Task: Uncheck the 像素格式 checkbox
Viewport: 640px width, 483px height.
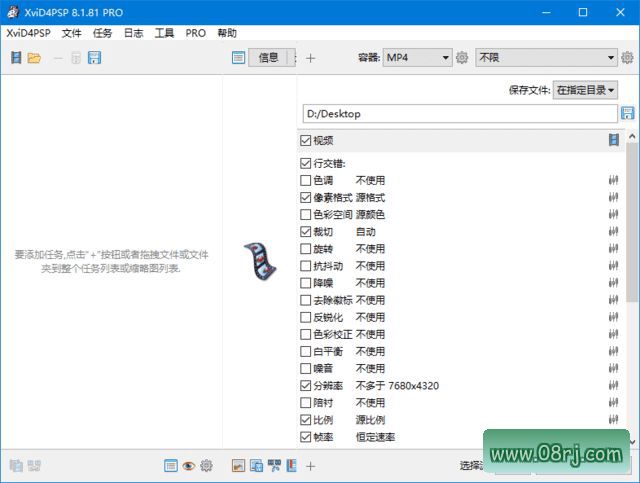Action: [x=305, y=197]
